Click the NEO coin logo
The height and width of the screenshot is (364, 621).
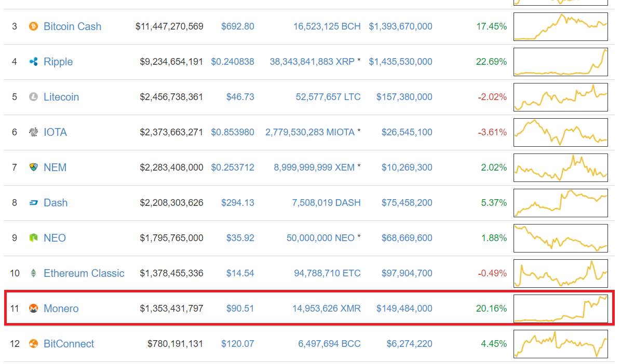pyautogui.click(x=34, y=238)
